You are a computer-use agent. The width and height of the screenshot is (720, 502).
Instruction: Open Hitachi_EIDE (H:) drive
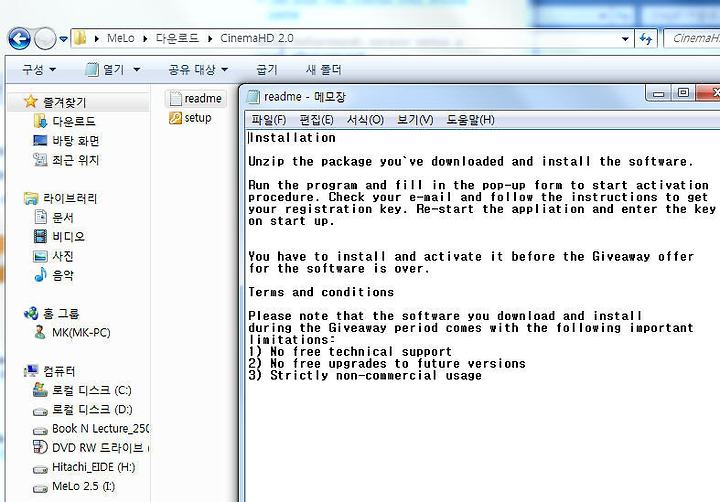click(x=84, y=467)
